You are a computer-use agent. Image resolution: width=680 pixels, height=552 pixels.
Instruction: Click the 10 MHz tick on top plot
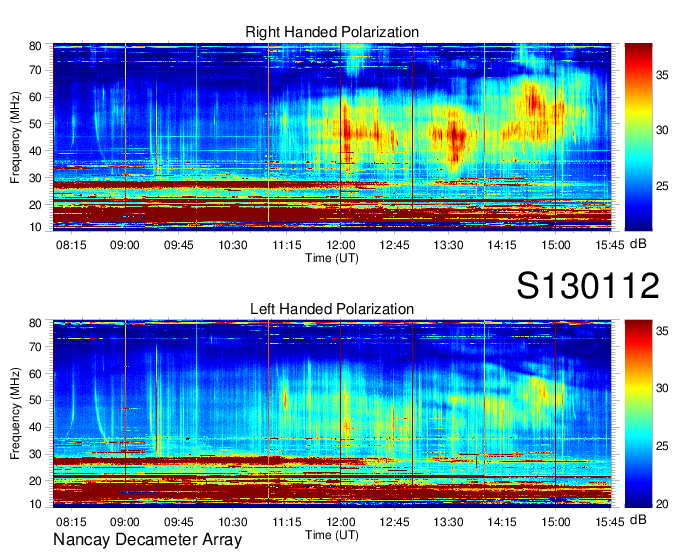point(35,227)
